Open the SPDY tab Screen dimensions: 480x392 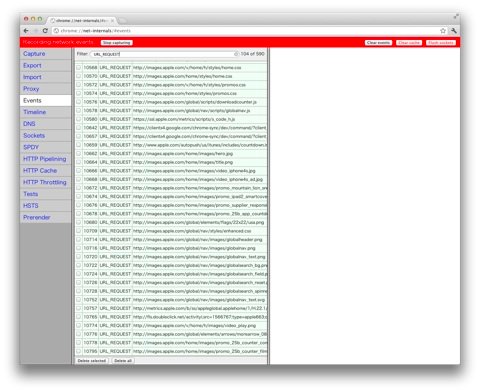pos(45,147)
